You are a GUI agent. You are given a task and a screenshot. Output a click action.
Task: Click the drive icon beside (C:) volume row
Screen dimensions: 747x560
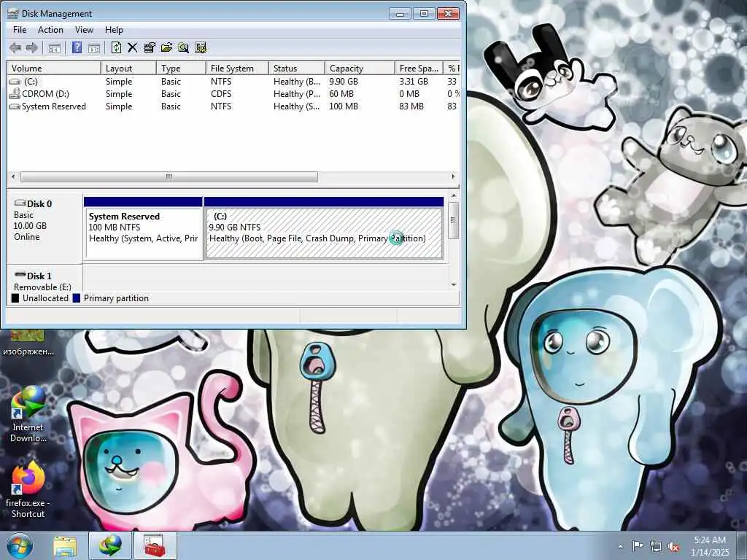coord(15,82)
